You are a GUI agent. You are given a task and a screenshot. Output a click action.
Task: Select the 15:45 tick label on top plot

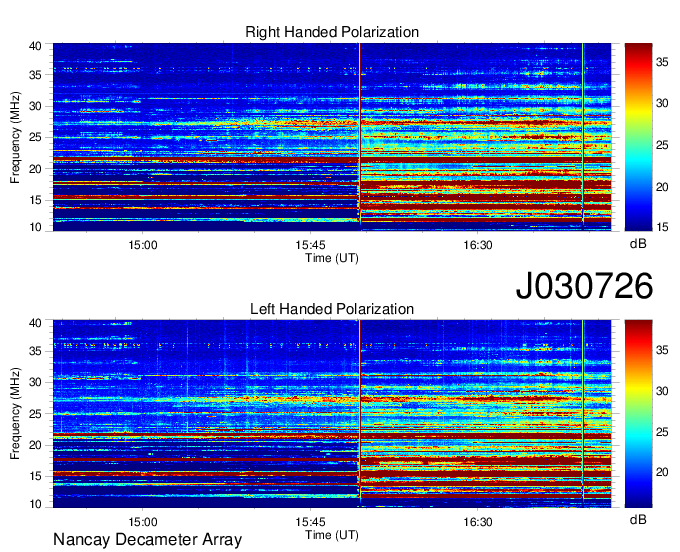310,245
